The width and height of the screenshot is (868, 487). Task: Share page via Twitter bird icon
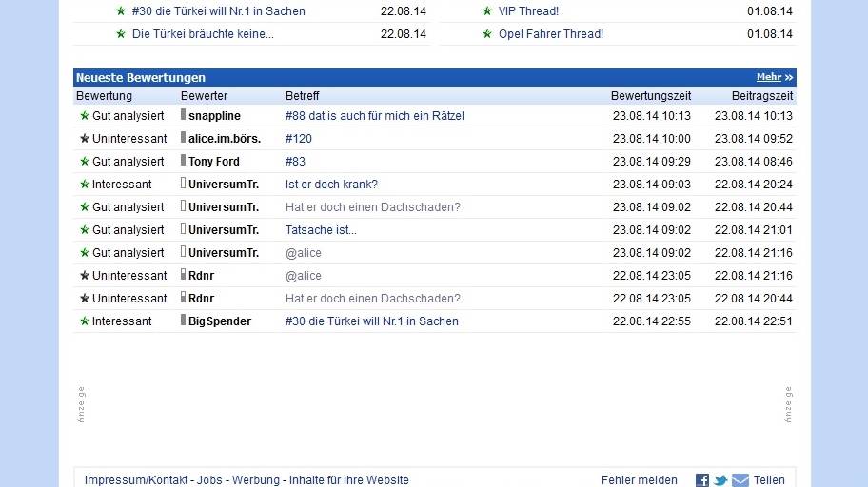point(720,479)
